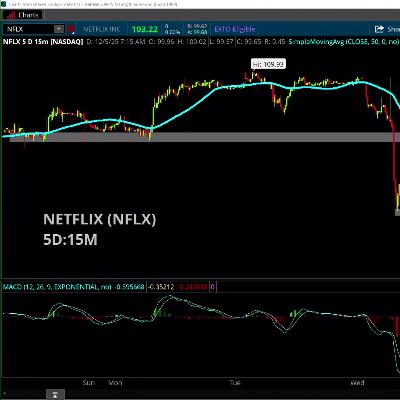Expand the symbol selector dropdown arrow
Image resolution: width=400 pixels, height=400 pixels.
point(59,29)
